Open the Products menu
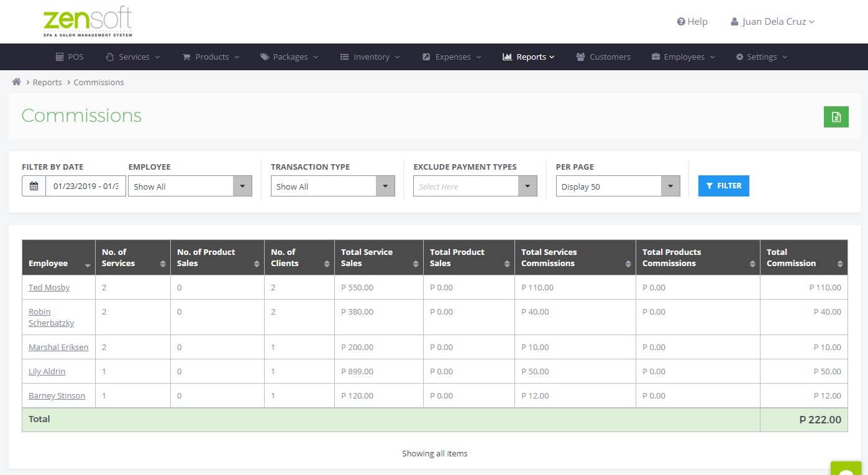 click(x=211, y=57)
